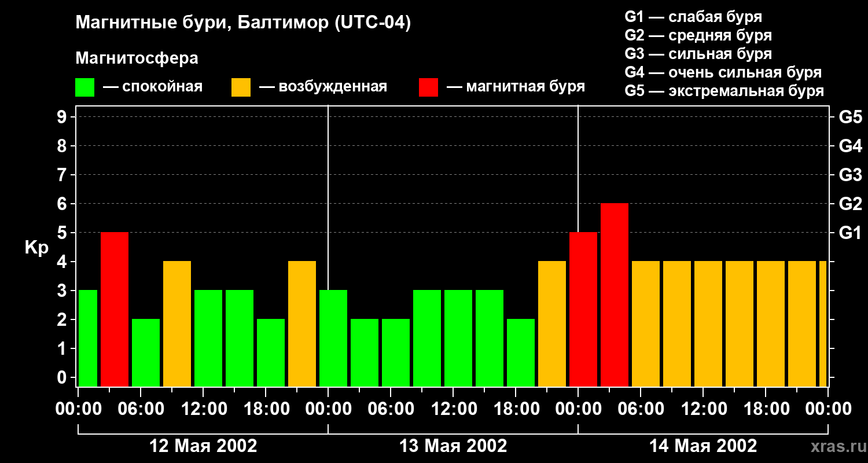
Task: Click the '12 Мая 2002' date label
Action: point(203,446)
